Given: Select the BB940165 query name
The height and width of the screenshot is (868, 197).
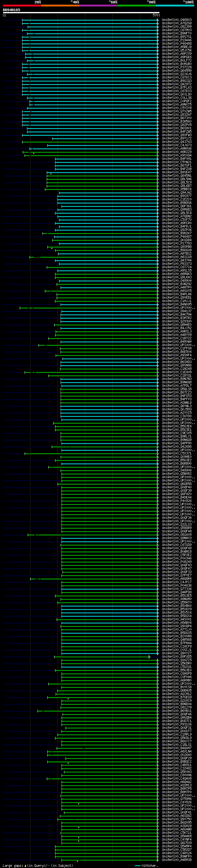Looking at the screenshot, I should pos(11,10).
